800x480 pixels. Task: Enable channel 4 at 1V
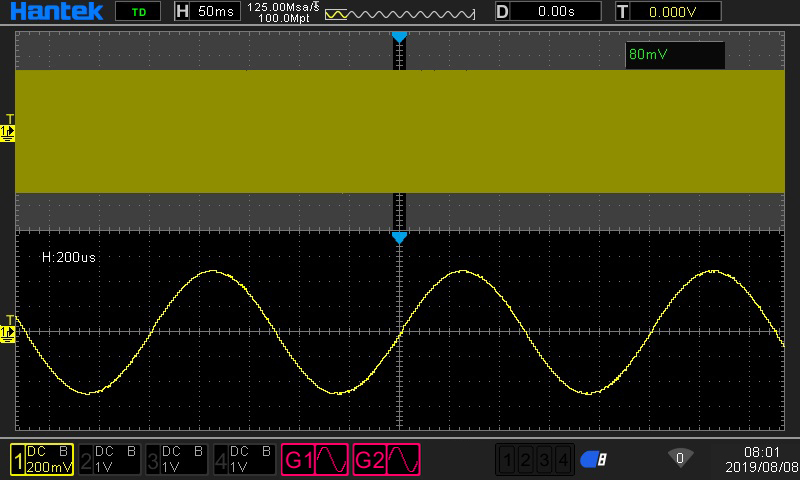245,459
